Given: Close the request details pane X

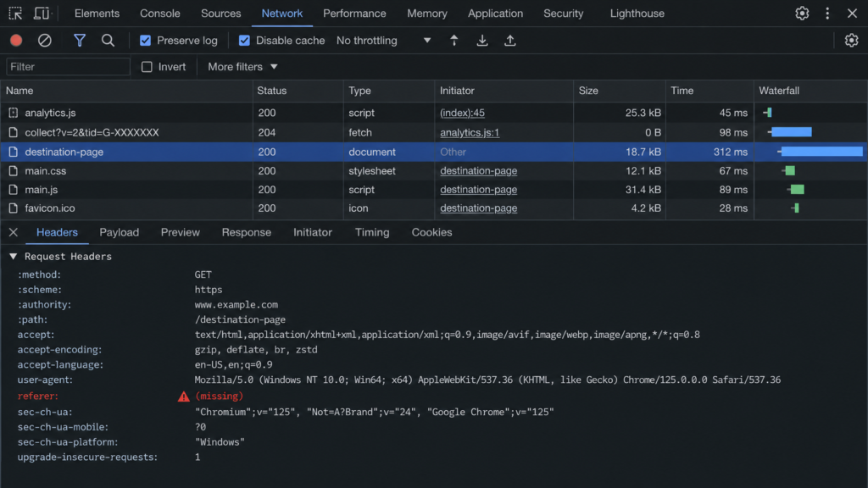Looking at the screenshot, I should click(x=14, y=232).
